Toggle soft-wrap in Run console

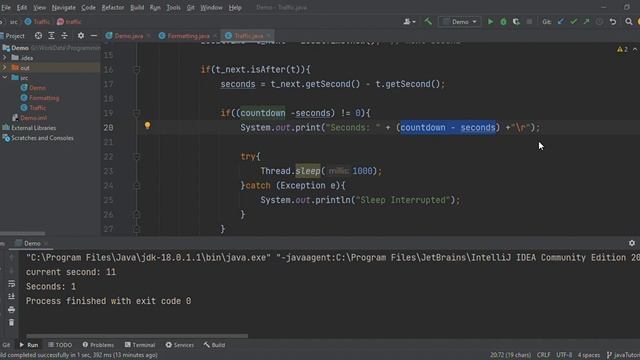point(11,284)
